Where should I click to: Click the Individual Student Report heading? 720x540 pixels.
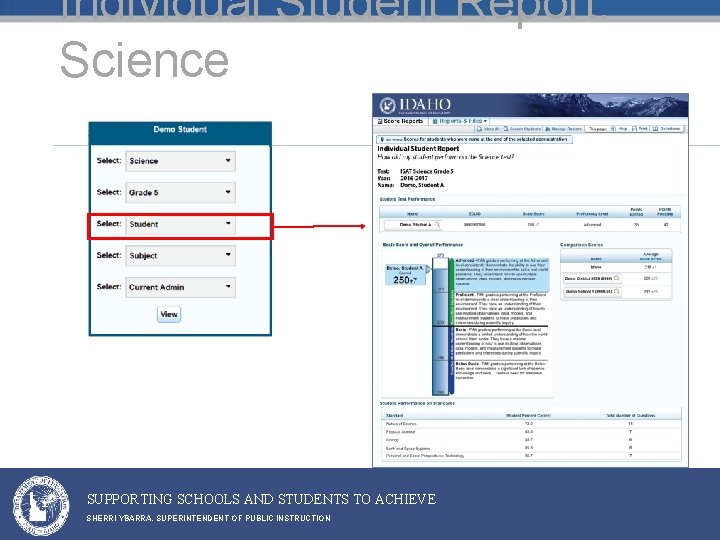(x=418, y=149)
